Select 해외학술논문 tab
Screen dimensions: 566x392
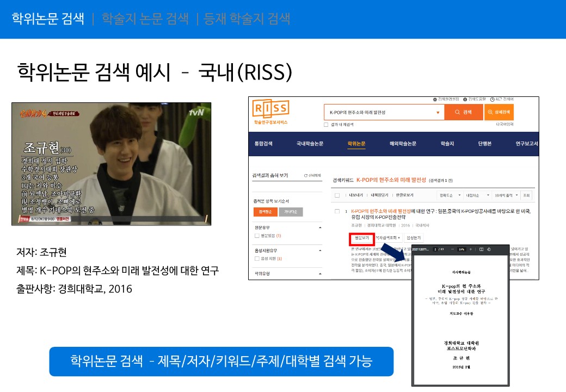[403, 144]
